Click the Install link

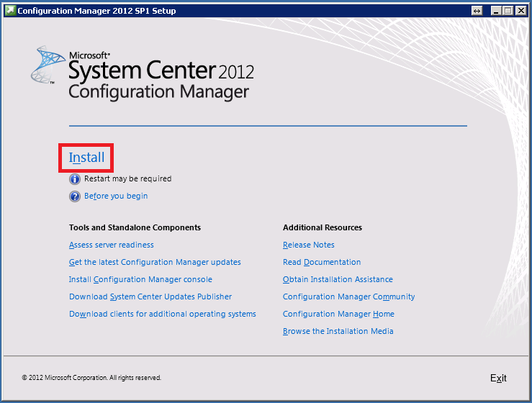86,158
